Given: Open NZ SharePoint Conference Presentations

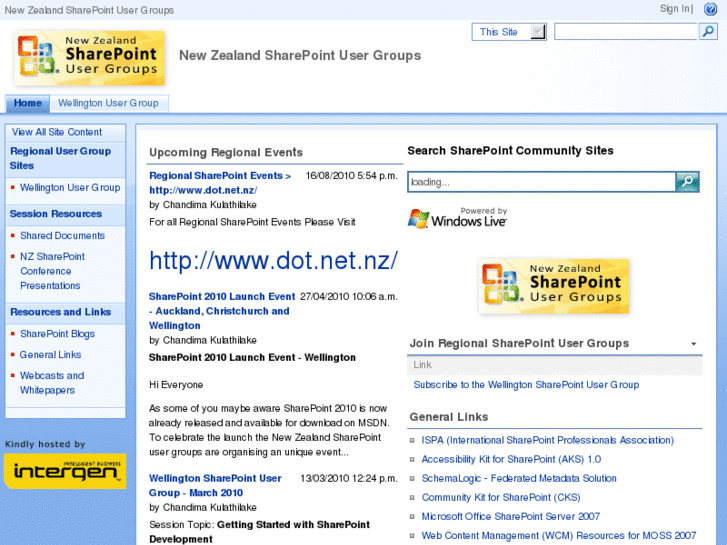Looking at the screenshot, I should click(x=52, y=271).
